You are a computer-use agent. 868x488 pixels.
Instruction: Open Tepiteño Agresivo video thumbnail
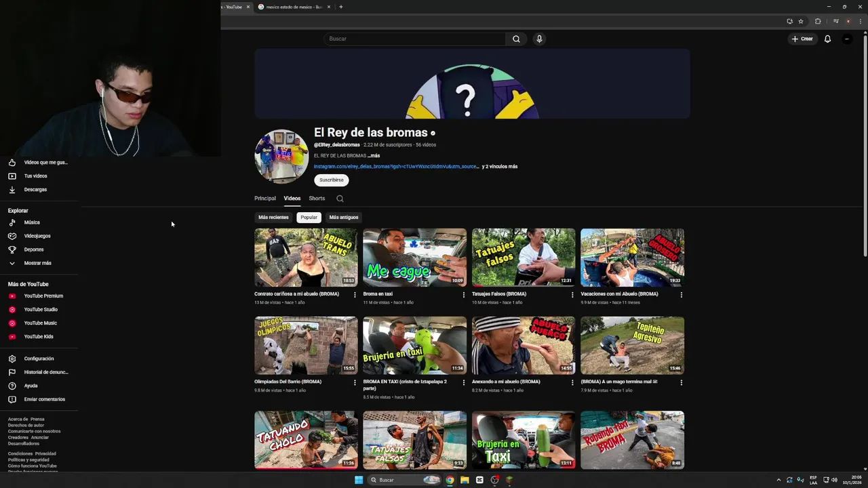pyautogui.click(x=632, y=346)
